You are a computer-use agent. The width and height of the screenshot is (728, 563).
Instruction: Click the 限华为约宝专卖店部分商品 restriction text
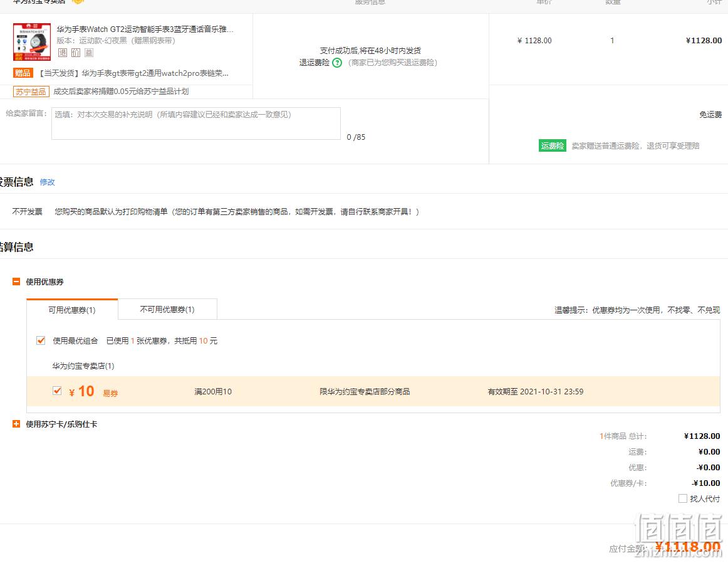[x=365, y=392]
